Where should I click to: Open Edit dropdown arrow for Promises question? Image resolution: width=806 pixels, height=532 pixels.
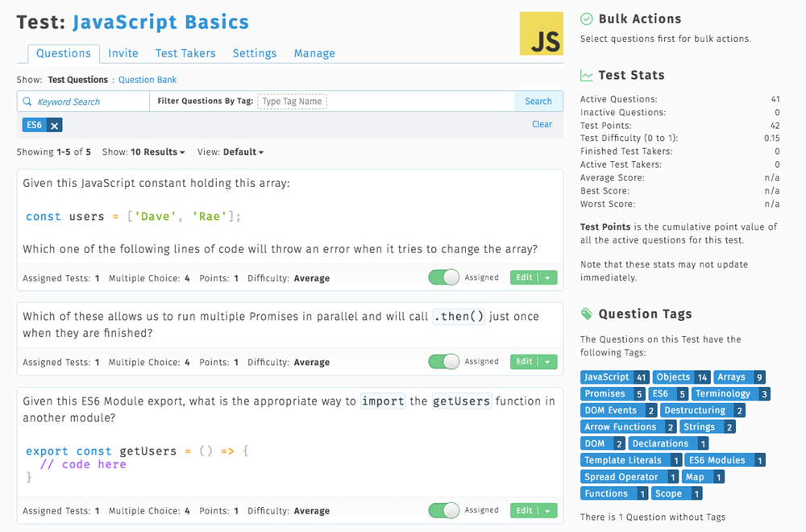coord(548,361)
